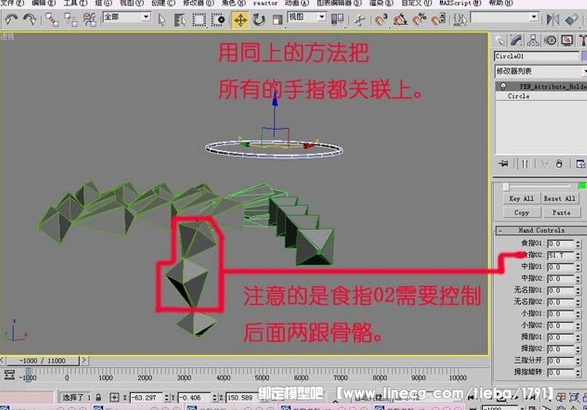Toggle the Spinner Snap icon
The height and width of the screenshot is (410, 587).
[438, 19]
